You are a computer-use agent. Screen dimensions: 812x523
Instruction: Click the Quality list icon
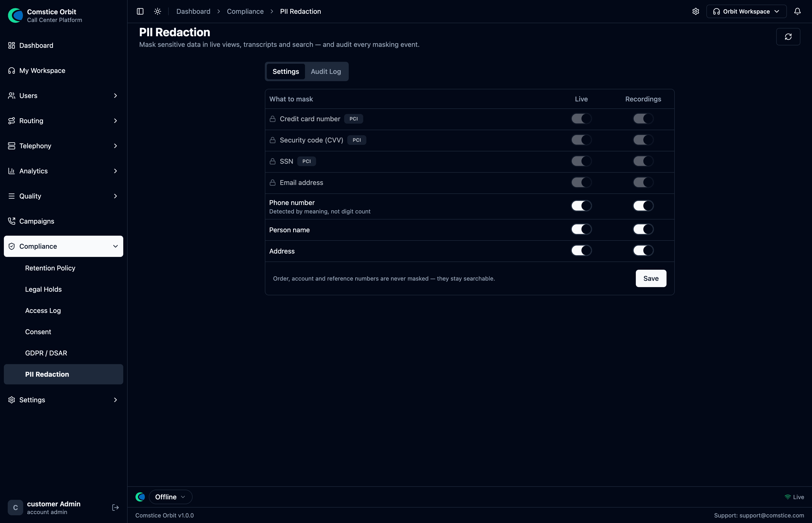coord(12,196)
